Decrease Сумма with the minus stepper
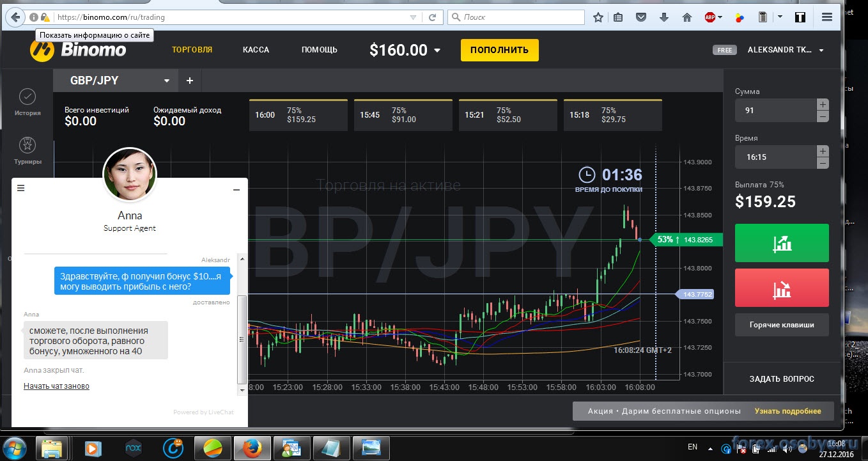 coord(823,116)
